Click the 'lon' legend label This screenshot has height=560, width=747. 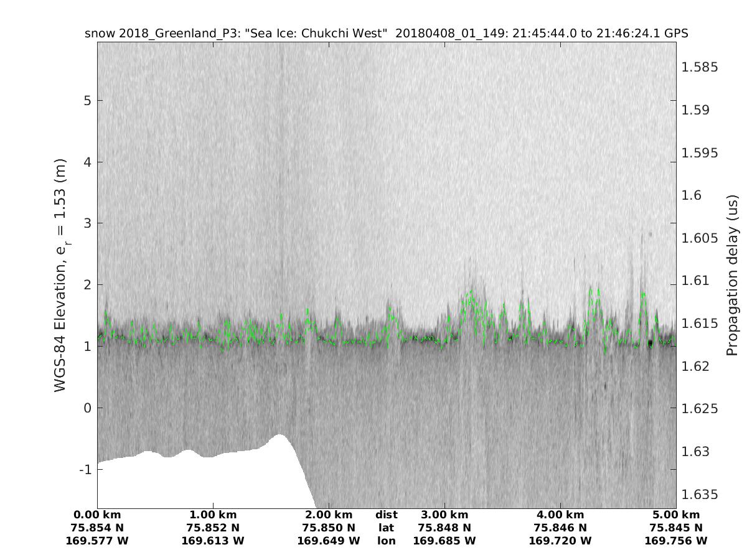[x=386, y=541]
